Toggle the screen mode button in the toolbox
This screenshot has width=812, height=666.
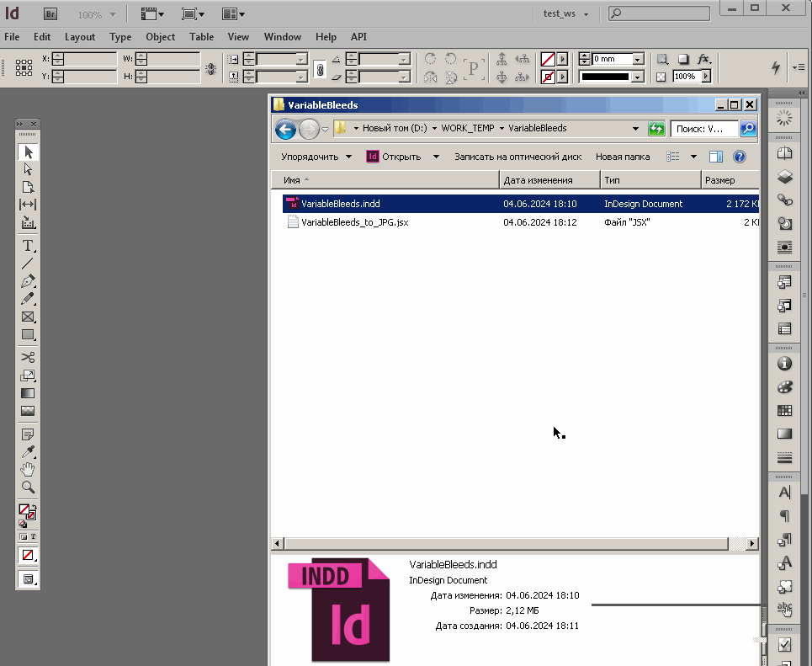tap(28, 579)
